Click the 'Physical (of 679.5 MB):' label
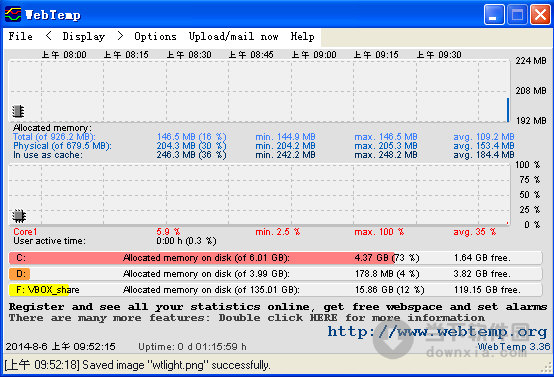 pyautogui.click(x=62, y=146)
